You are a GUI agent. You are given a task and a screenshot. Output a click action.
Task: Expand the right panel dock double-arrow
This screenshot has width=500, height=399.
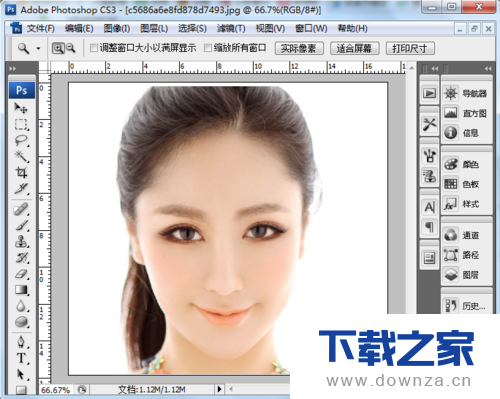click(x=488, y=69)
